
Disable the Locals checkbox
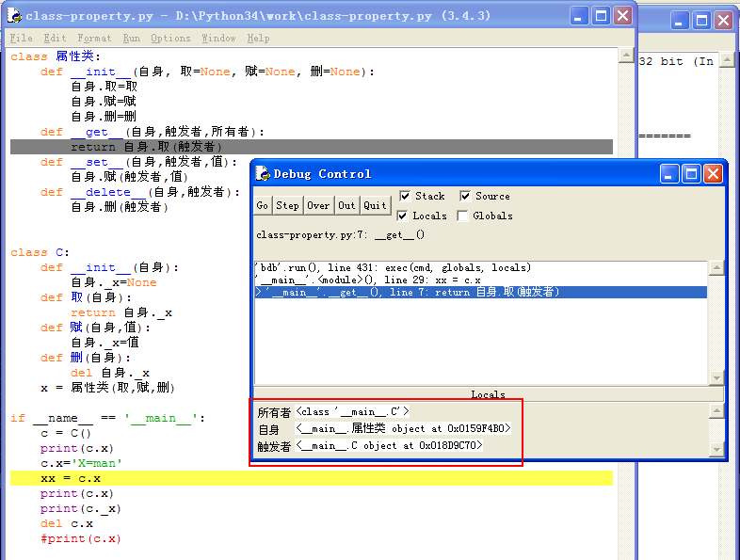coord(405,216)
